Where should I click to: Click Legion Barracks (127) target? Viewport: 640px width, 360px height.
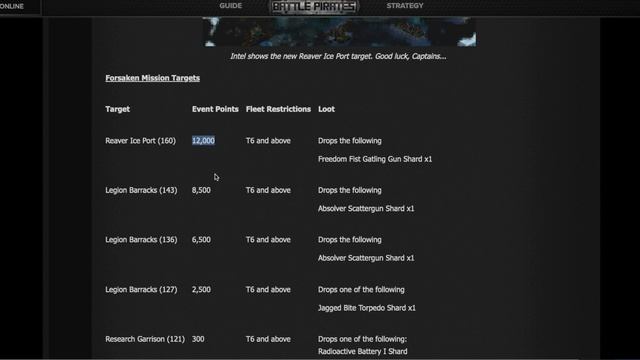click(x=141, y=289)
